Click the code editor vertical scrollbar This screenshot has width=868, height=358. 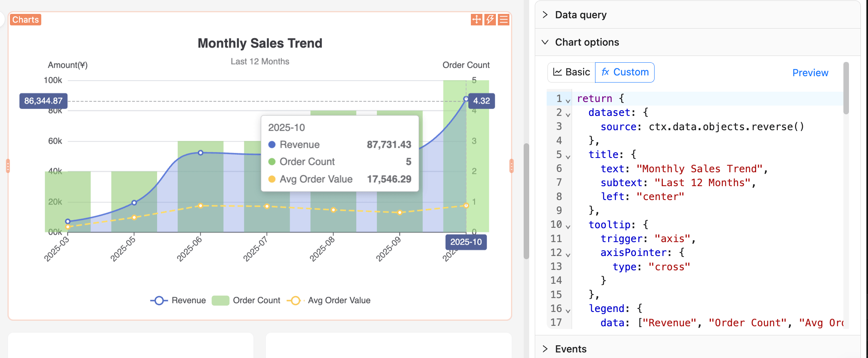click(x=846, y=88)
